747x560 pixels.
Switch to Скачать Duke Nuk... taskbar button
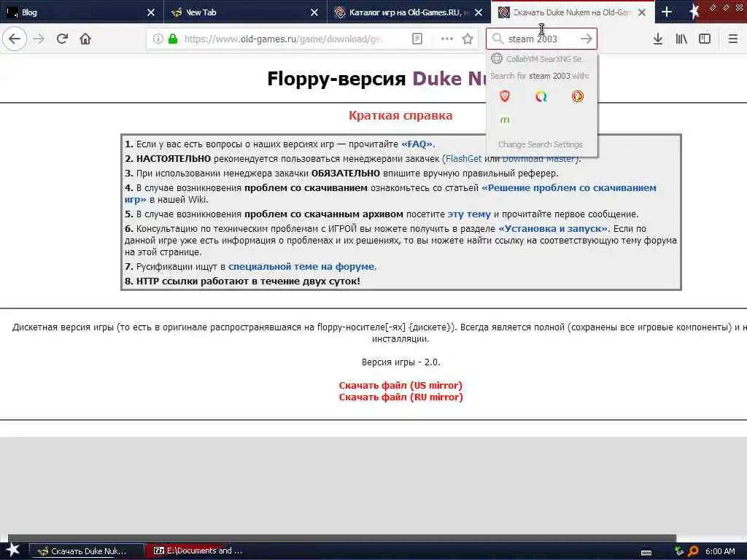[87, 551]
